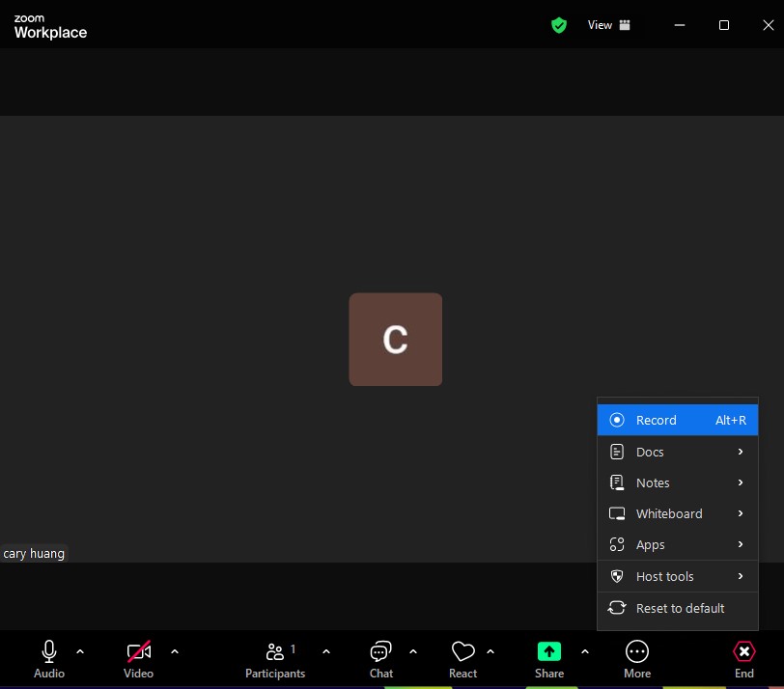Open the Participants list icon
Screen dimensions: 784x689
click(x=275, y=651)
